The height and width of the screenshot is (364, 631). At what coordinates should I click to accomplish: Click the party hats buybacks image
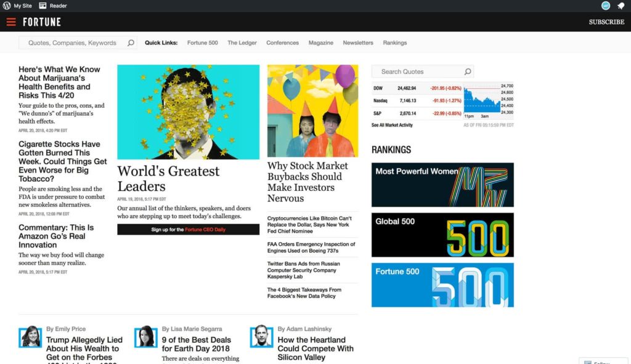312,111
